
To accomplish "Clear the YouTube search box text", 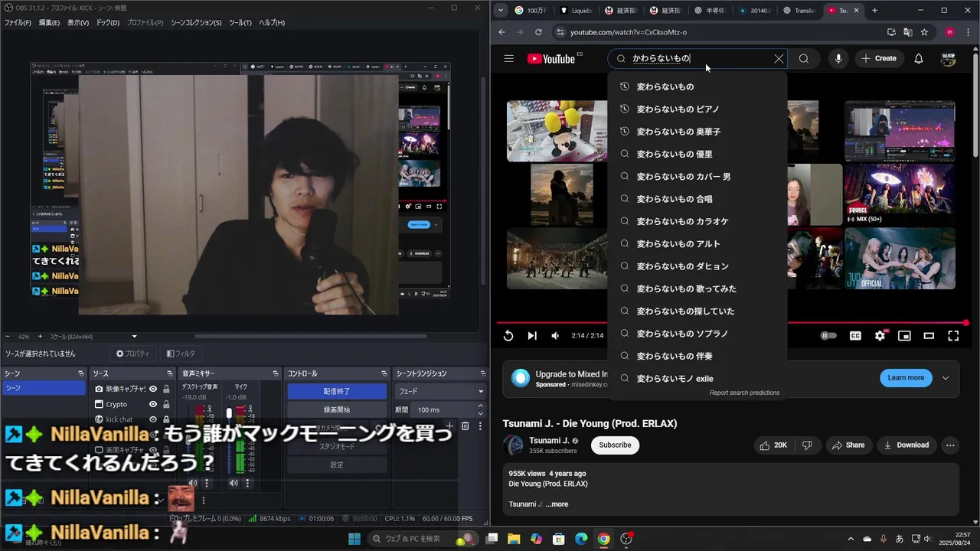I will tap(779, 59).
